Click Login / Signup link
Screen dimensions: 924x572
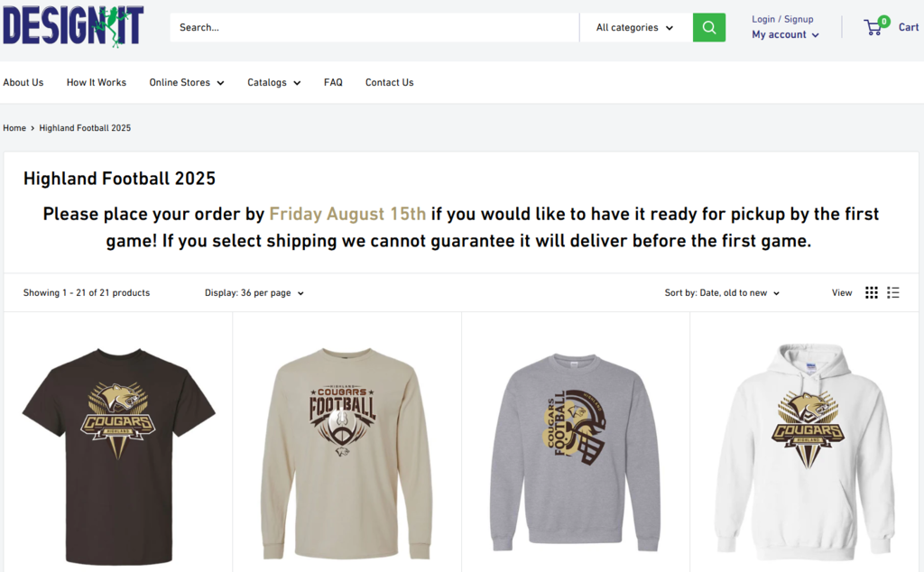coord(782,19)
